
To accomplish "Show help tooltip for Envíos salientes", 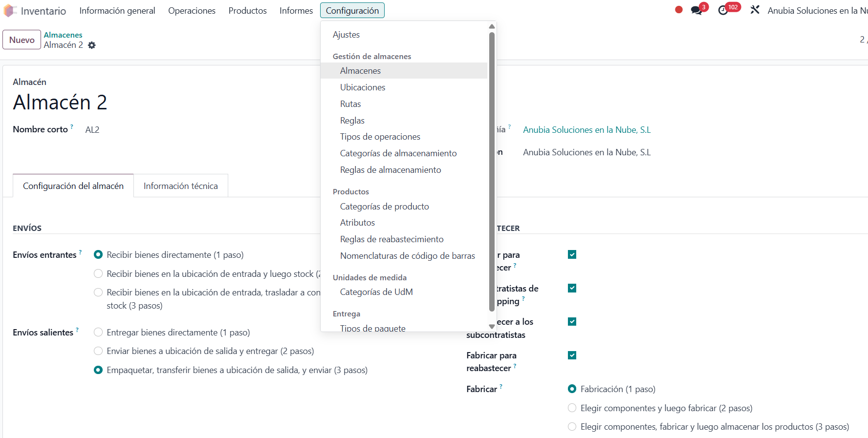I will tap(77, 330).
